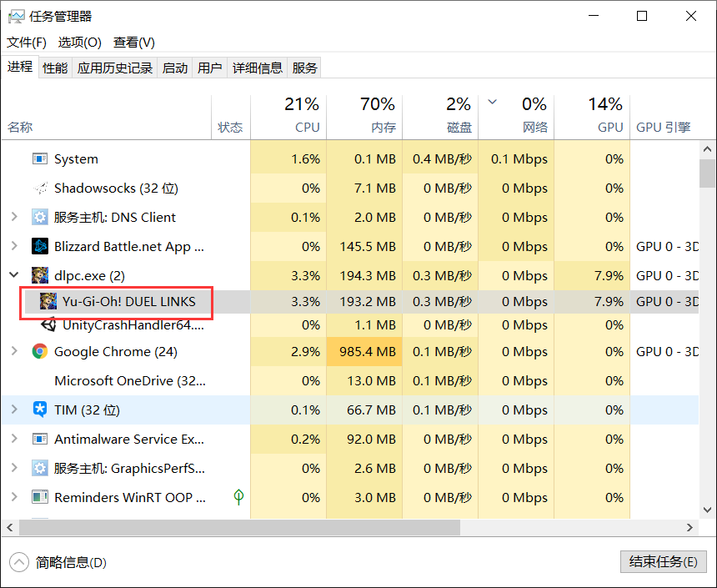The height and width of the screenshot is (588, 717).
Task: Click the GraphicsPerfSvc service gear icon
Action: tap(40, 468)
